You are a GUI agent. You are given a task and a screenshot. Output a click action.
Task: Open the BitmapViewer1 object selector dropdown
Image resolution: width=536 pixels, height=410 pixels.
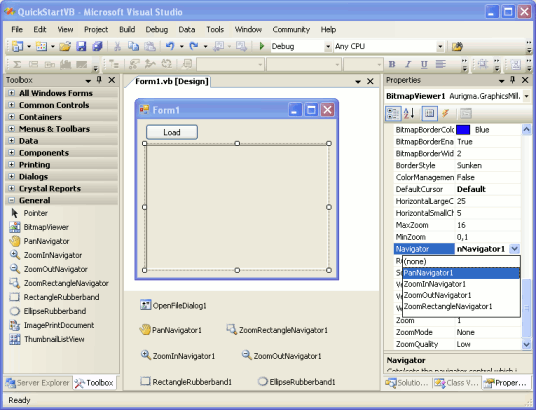click(526, 96)
